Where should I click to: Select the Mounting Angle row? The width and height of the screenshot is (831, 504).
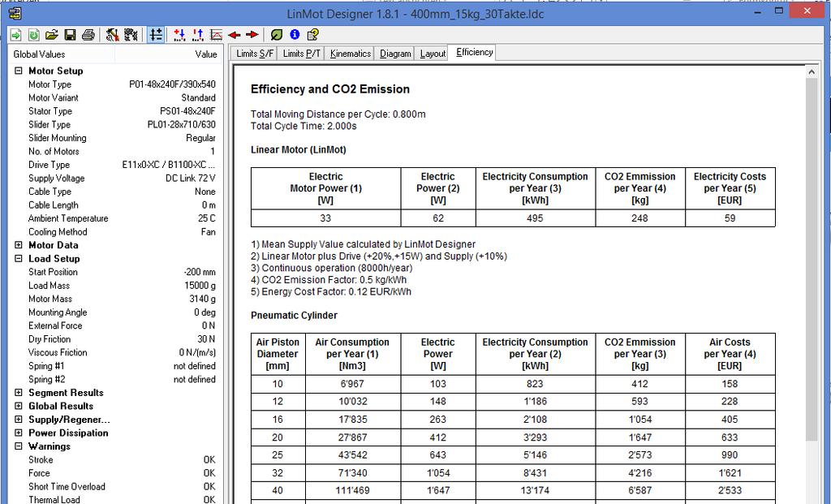[115, 312]
